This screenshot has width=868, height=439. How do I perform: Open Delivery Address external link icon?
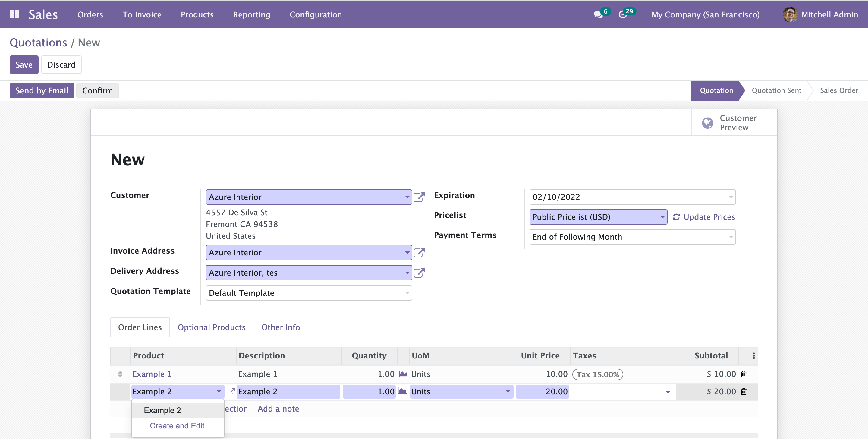coord(419,273)
